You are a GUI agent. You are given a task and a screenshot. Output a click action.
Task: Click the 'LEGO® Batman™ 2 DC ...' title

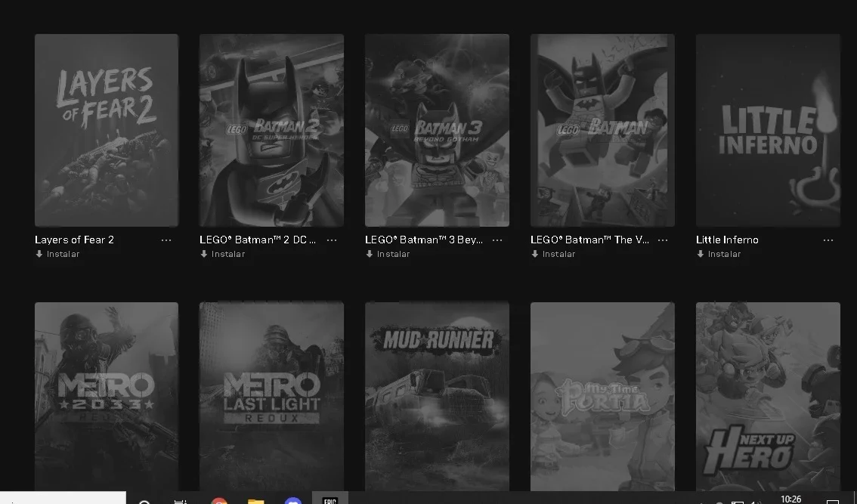(x=258, y=240)
